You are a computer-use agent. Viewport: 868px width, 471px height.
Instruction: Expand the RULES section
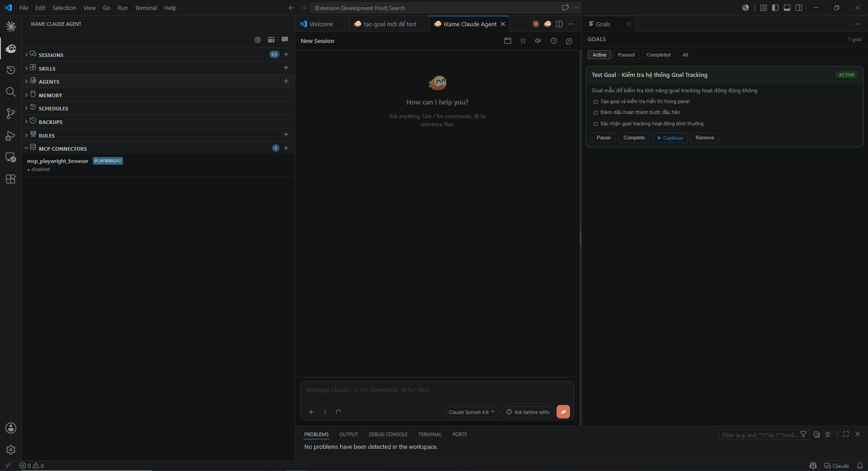click(x=158, y=135)
